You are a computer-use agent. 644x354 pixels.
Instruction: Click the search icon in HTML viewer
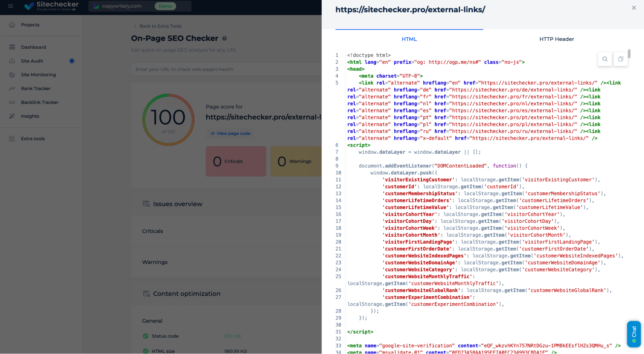click(x=605, y=59)
